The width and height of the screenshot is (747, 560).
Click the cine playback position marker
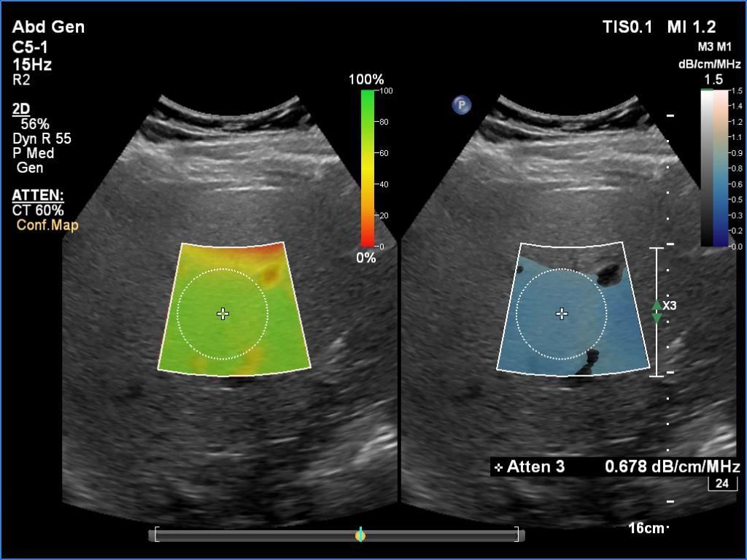point(360,535)
